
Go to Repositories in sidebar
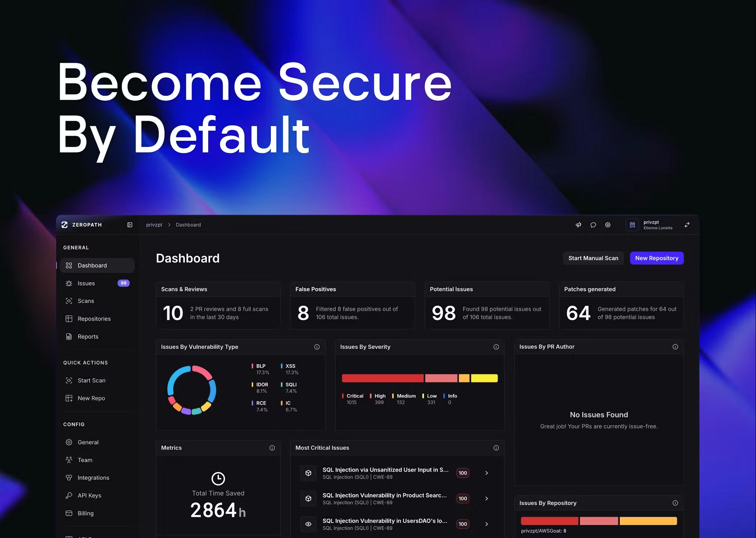pyautogui.click(x=94, y=319)
